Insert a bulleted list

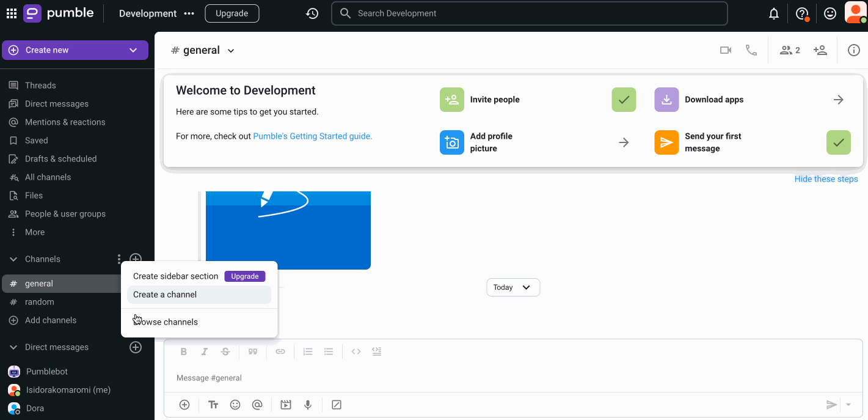[x=329, y=352]
